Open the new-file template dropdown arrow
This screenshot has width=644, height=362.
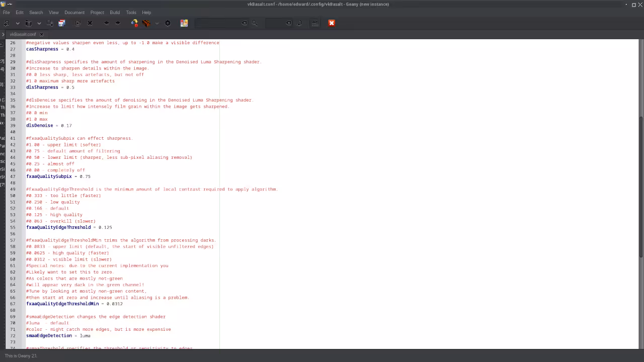click(x=17, y=23)
